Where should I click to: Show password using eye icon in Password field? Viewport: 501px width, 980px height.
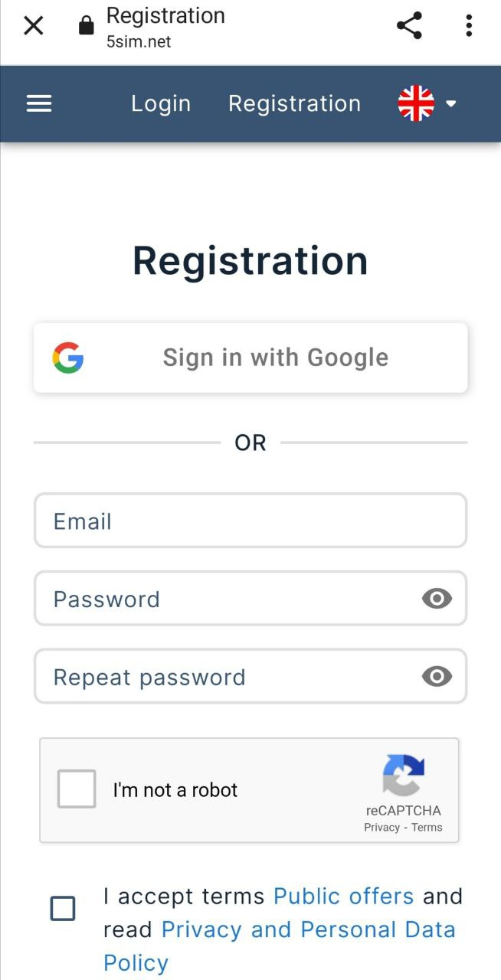(x=437, y=599)
